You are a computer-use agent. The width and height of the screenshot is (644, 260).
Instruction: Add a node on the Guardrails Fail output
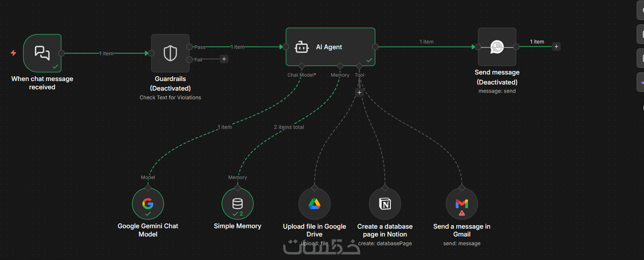point(224,59)
